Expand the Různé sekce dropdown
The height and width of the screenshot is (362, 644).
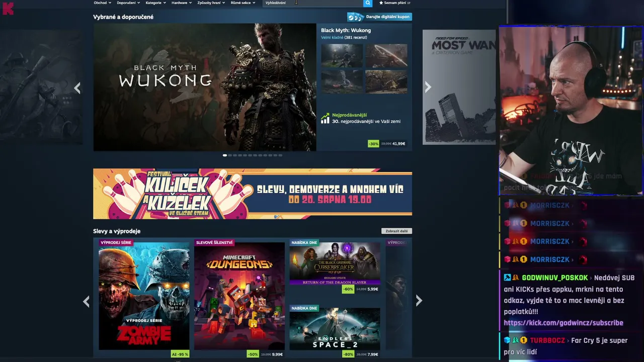tap(243, 3)
